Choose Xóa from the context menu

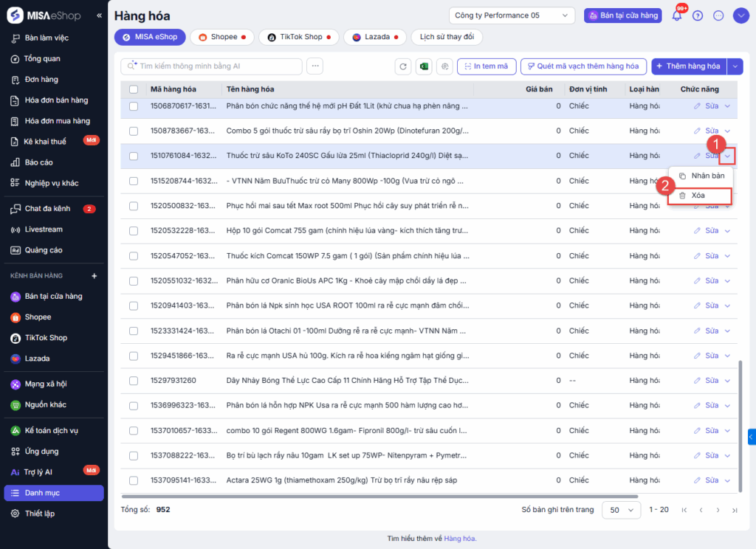(700, 196)
